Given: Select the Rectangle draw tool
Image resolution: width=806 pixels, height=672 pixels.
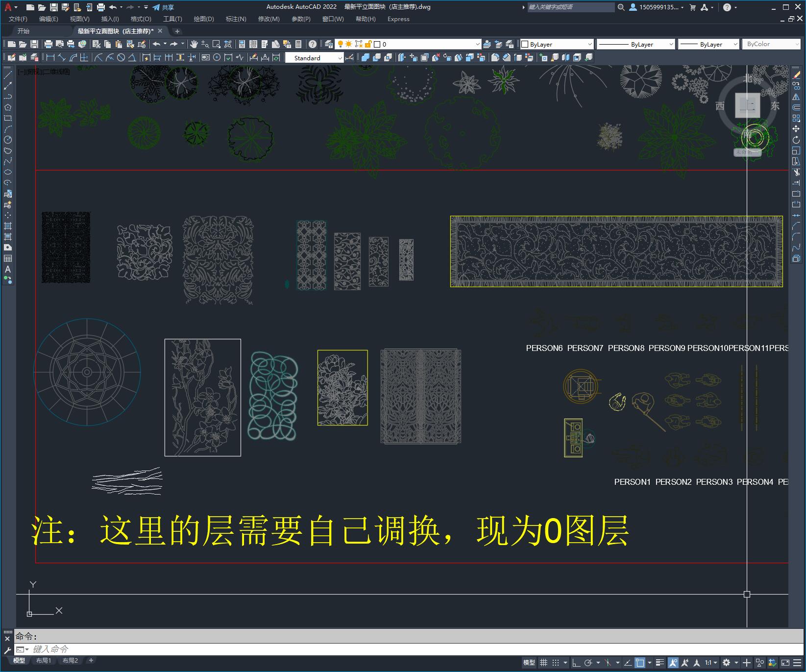Looking at the screenshot, I should (x=8, y=118).
